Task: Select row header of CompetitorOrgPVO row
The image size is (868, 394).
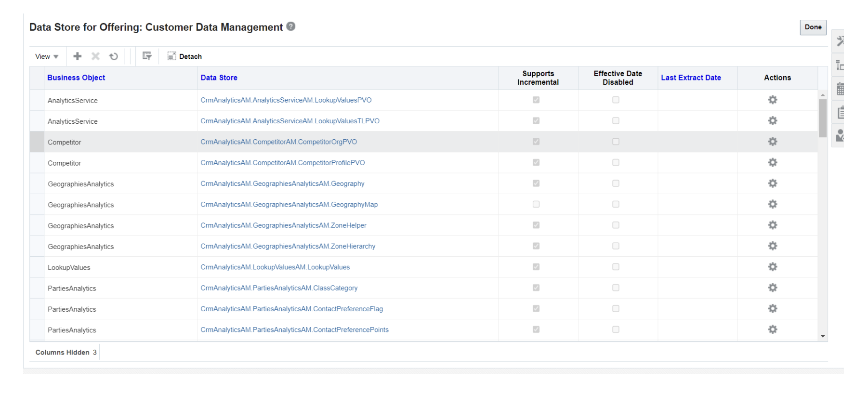Action: pyautogui.click(x=37, y=142)
